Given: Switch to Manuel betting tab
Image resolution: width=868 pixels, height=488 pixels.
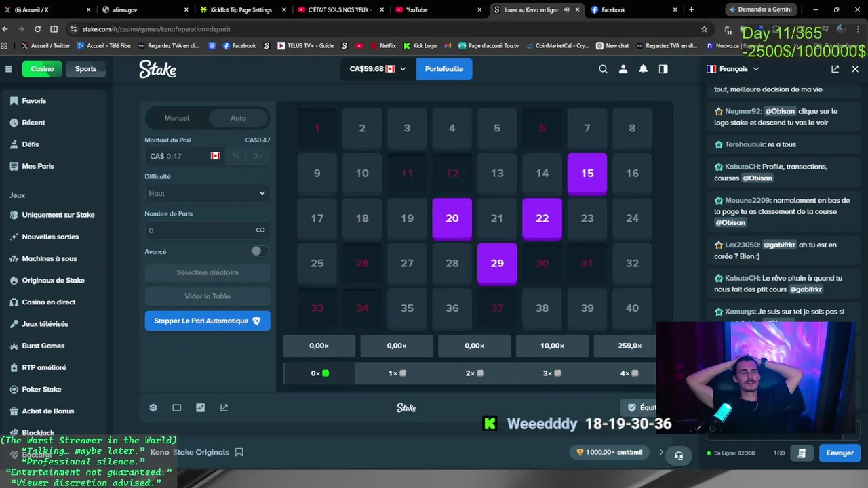Looking at the screenshot, I should 177,118.
